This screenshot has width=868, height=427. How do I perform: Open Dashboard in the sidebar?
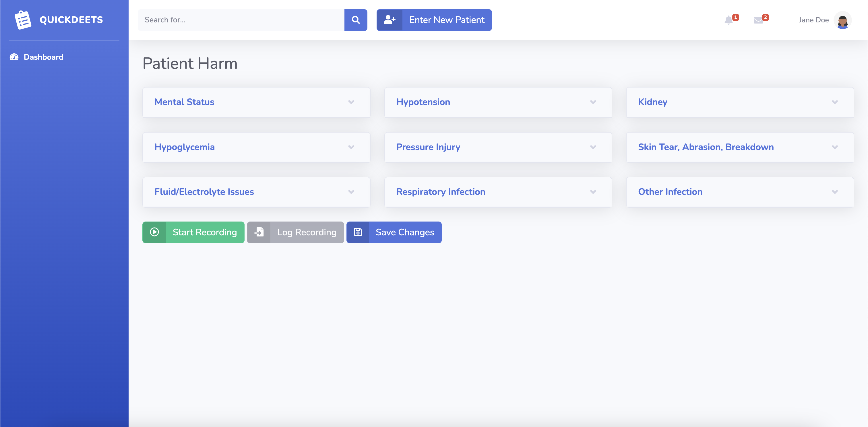click(x=43, y=57)
